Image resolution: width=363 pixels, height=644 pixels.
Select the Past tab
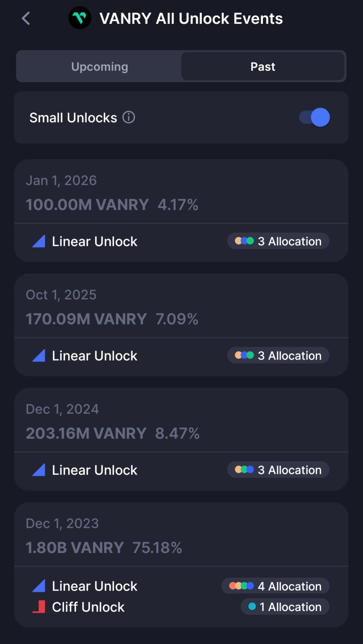pos(263,66)
